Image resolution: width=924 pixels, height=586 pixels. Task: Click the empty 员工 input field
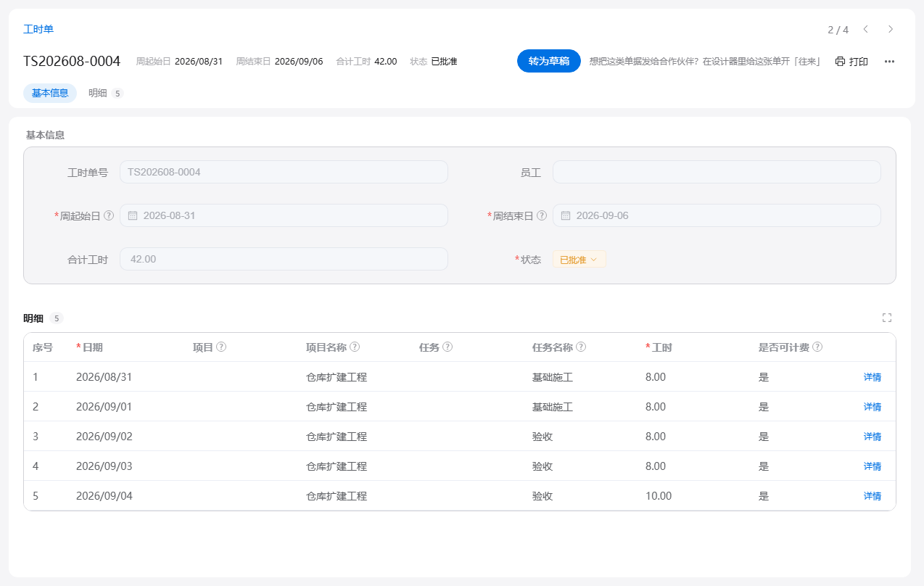(x=717, y=172)
